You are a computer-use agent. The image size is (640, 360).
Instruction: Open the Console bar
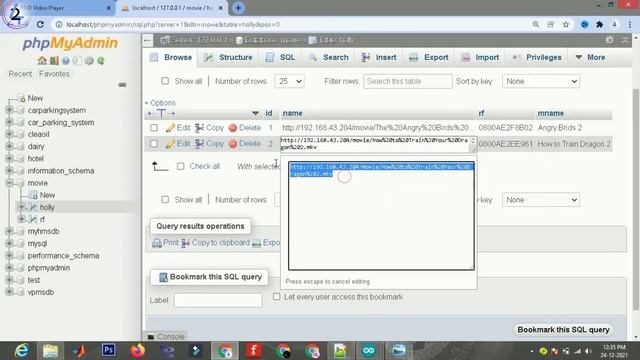166,336
